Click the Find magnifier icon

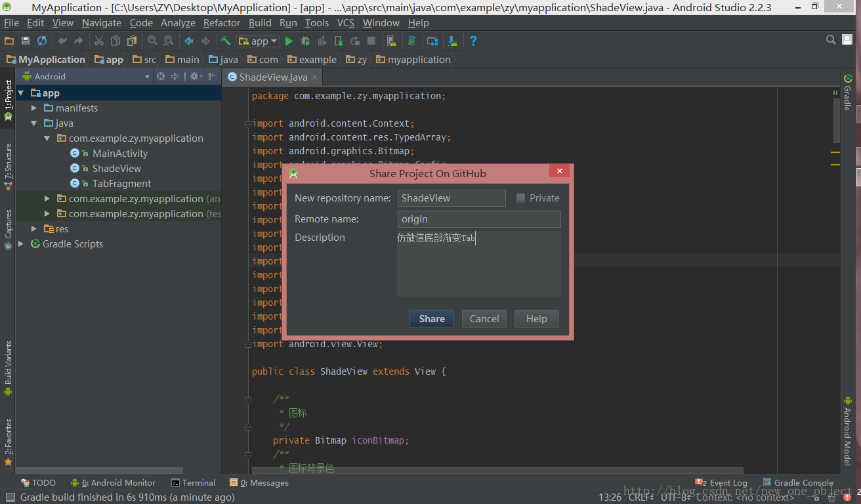tap(152, 41)
